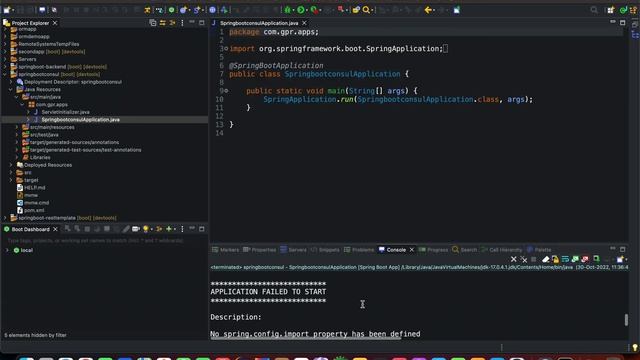The height and width of the screenshot is (360, 640).
Task: Toggle code folding on the main method
Action: [x=226, y=91]
